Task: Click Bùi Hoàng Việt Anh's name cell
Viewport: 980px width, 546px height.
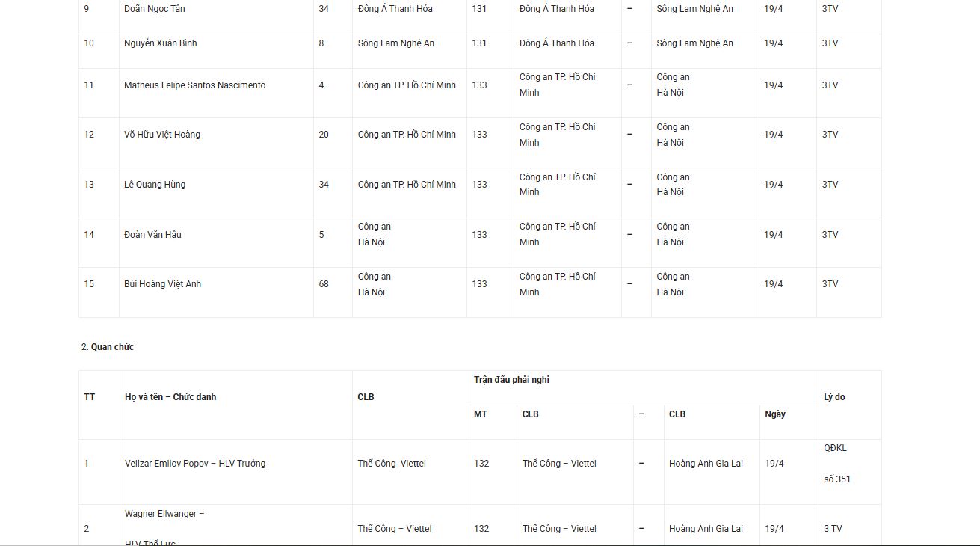Action: point(162,284)
